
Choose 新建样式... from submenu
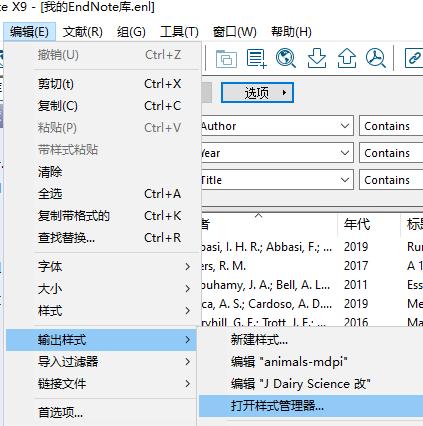point(311,340)
